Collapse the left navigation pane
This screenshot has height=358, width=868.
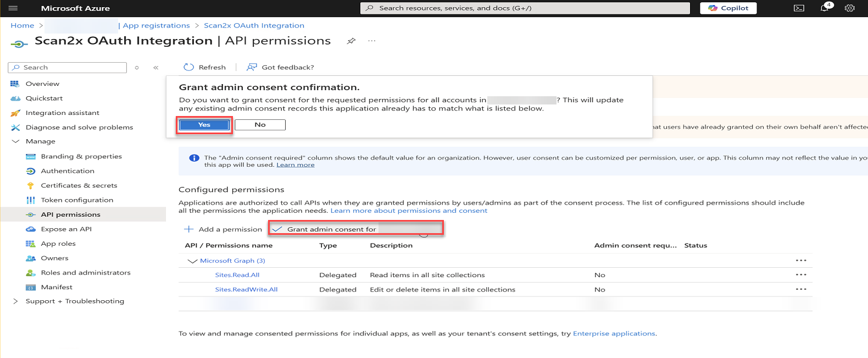156,68
